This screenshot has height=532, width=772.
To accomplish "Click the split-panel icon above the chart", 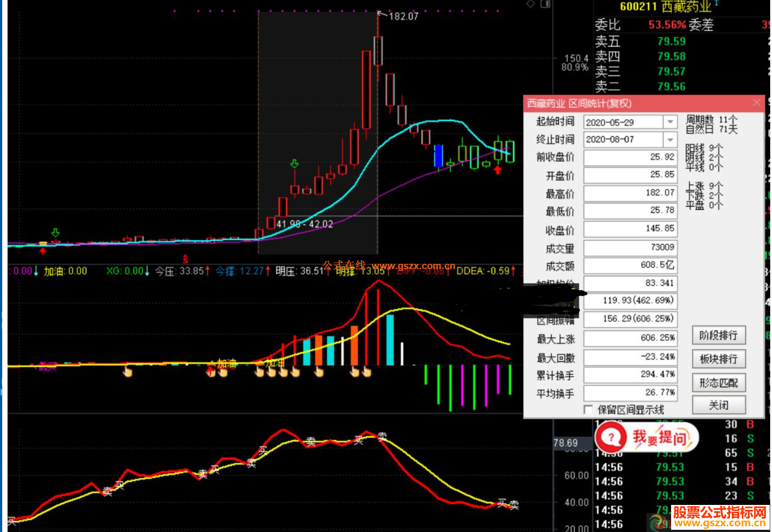I will [545, 4].
